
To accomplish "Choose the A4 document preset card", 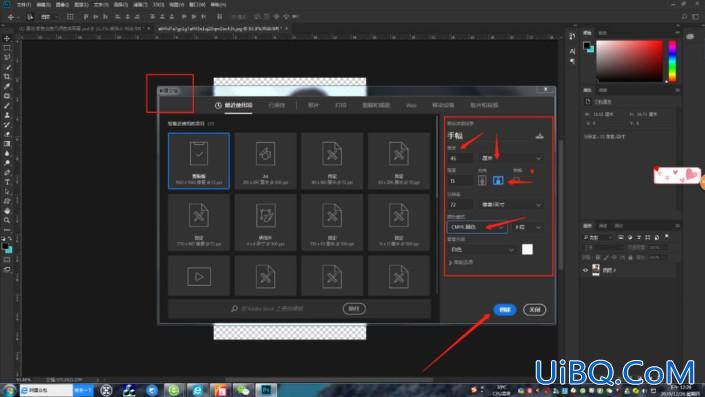I will 265,161.
